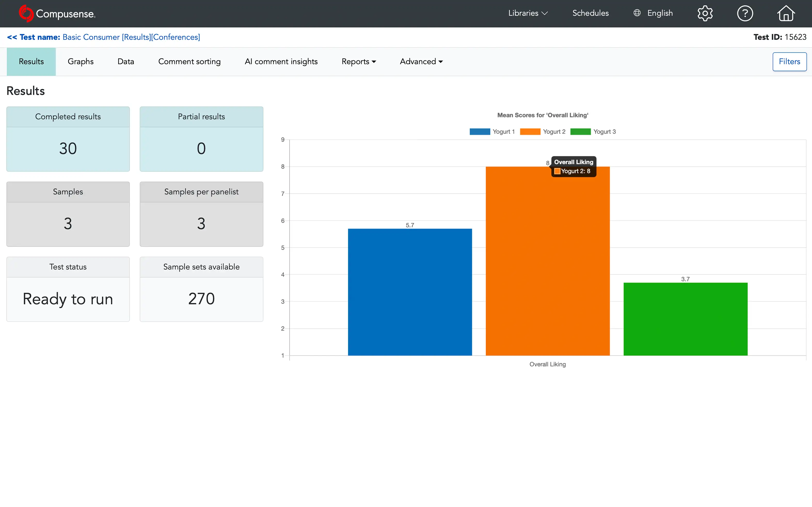Viewport: 812px width, 507px height.
Task: Click the help question mark icon
Action: (x=745, y=13)
